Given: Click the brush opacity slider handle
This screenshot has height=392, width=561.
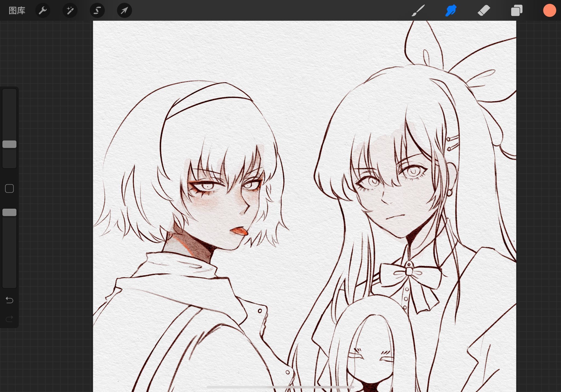Looking at the screenshot, I should pyautogui.click(x=9, y=212).
